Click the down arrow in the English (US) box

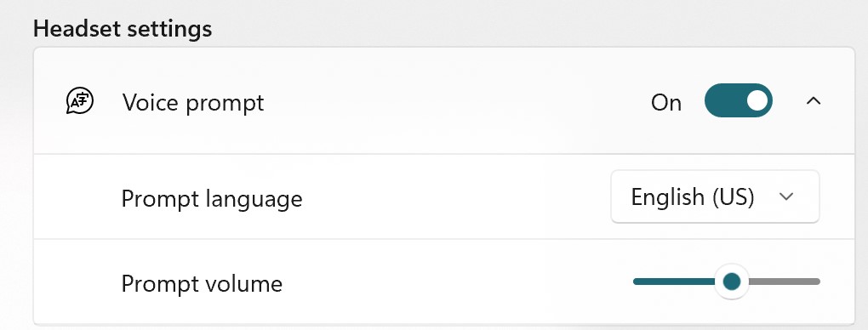point(786,196)
